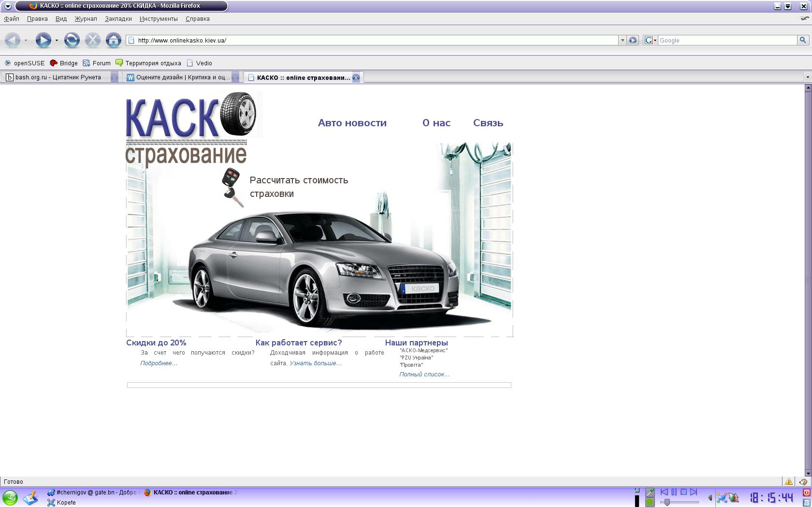Open the Вид menu
This screenshot has width=812, height=508.
pyautogui.click(x=61, y=19)
